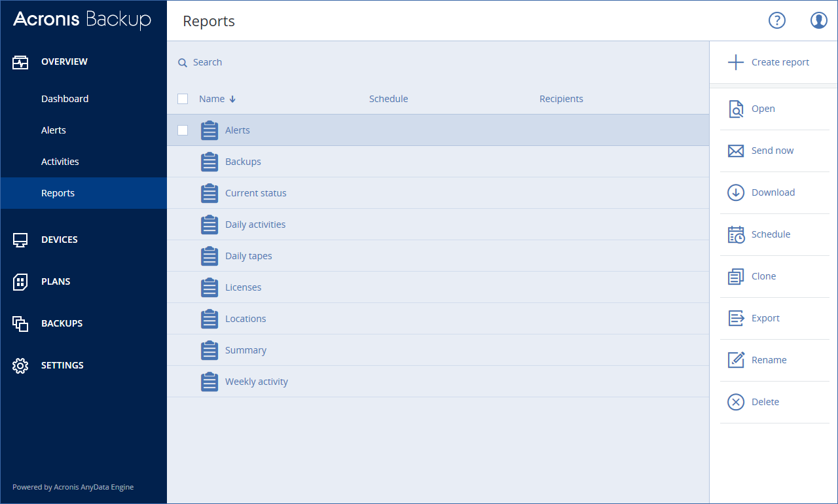This screenshot has width=838, height=504.
Task: Switch to the Dashboard view
Action: (x=65, y=99)
